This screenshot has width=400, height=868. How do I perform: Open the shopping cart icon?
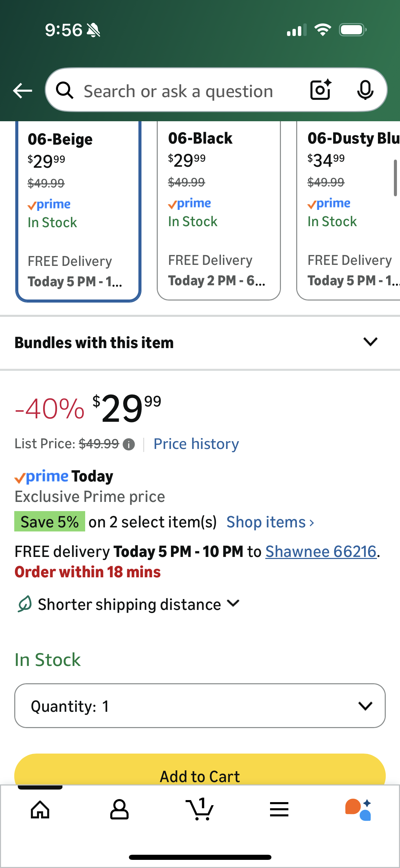tap(200, 809)
